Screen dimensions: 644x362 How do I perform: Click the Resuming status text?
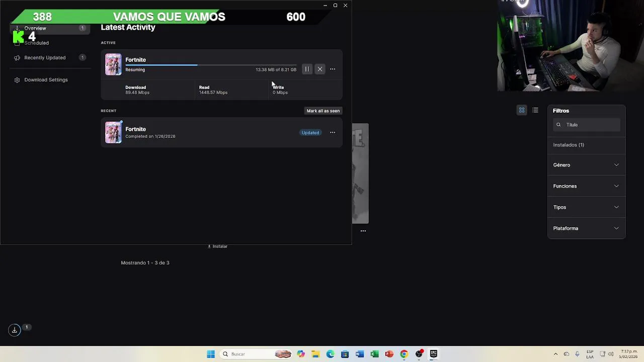(x=135, y=69)
